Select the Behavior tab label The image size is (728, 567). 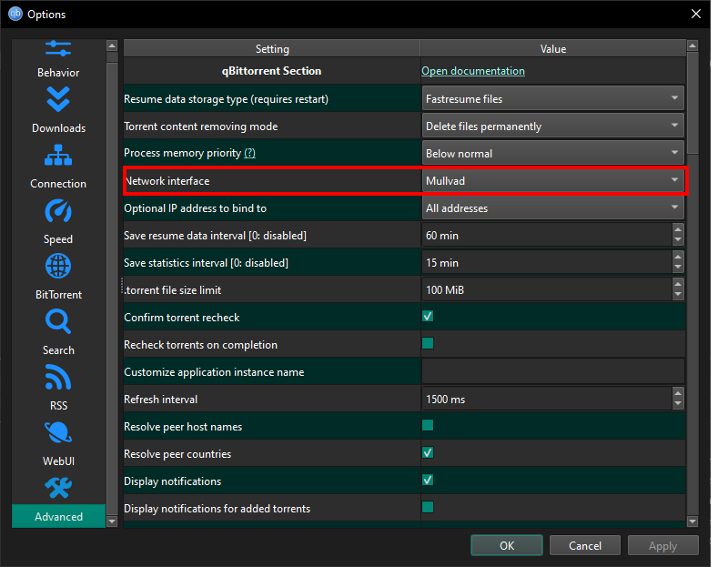(58, 73)
